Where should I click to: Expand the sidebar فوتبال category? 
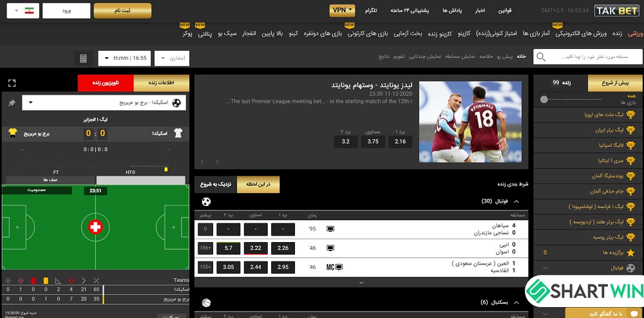545,268
